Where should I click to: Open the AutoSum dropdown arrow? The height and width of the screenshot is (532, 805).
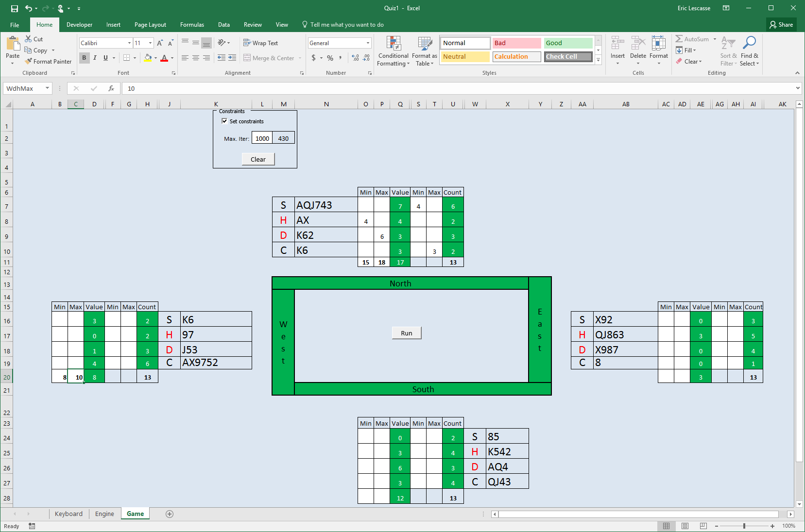[x=715, y=39]
